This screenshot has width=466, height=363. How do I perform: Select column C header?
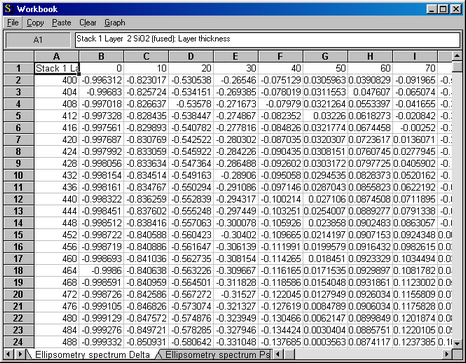coord(146,56)
